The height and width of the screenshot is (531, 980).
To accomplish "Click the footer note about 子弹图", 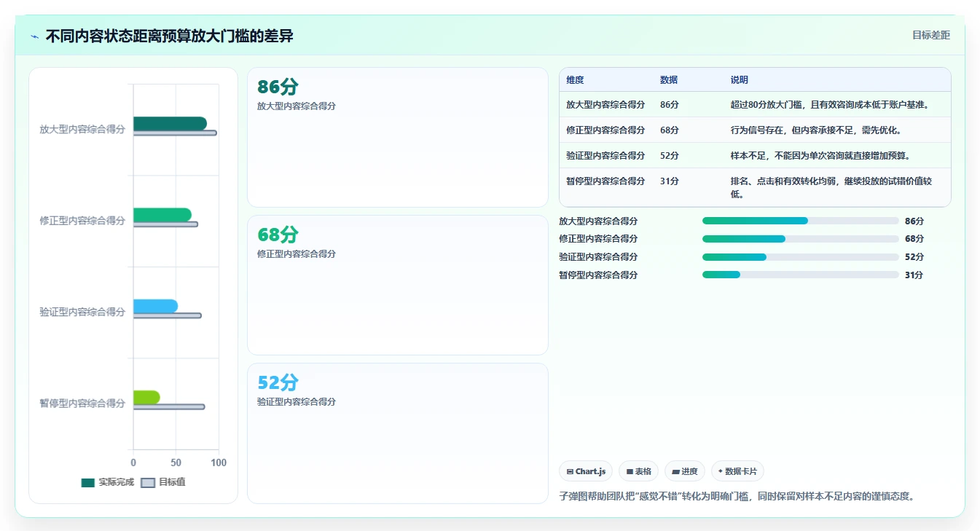I will tap(737, 496).
